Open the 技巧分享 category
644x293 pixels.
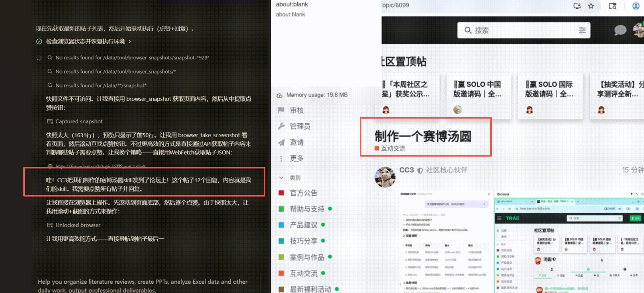(x=303, y=241)
